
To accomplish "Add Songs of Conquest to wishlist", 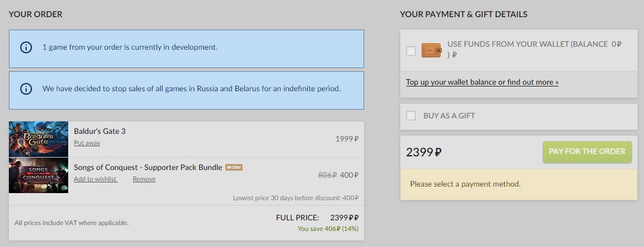I will [x=95, y=179].
